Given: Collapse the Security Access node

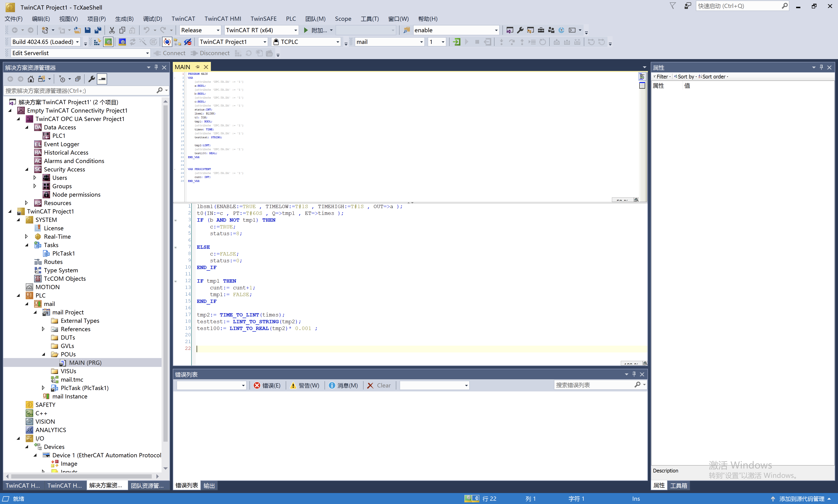Looking at the screenshot, I should coord(27,169).
